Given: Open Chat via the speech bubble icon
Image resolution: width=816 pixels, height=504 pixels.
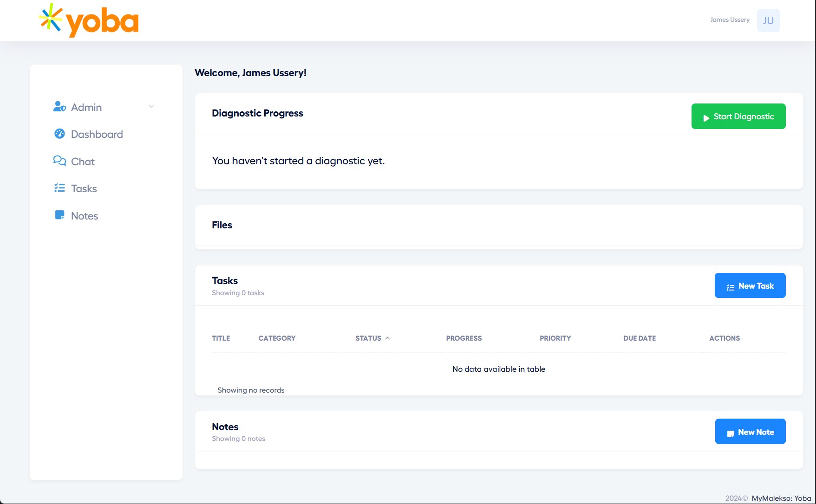Looking at the screenshot, I should (59, 161).
